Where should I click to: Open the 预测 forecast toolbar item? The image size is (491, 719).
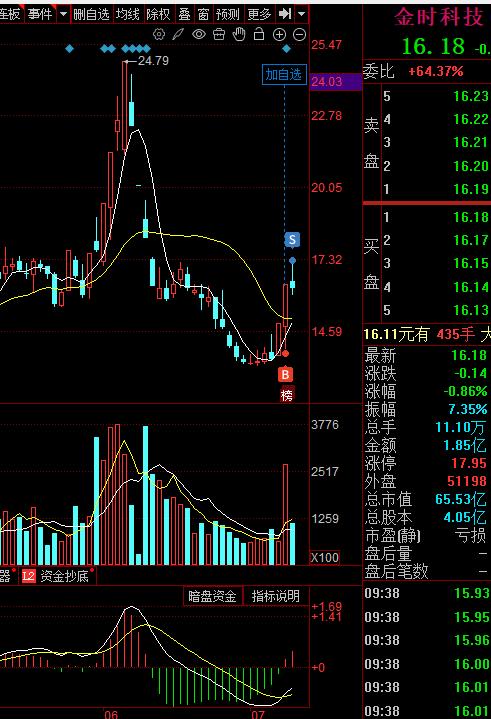[228, 14]
